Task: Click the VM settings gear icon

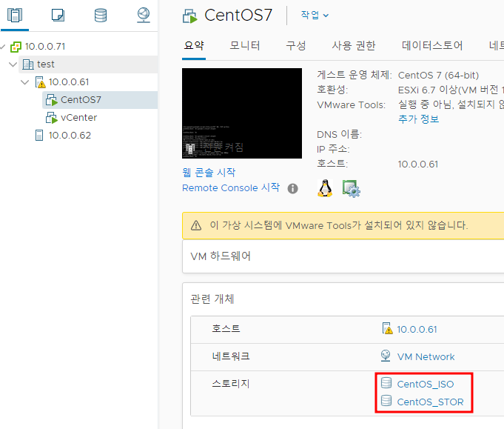Action: pyautogui.click(x=351, y=189)
